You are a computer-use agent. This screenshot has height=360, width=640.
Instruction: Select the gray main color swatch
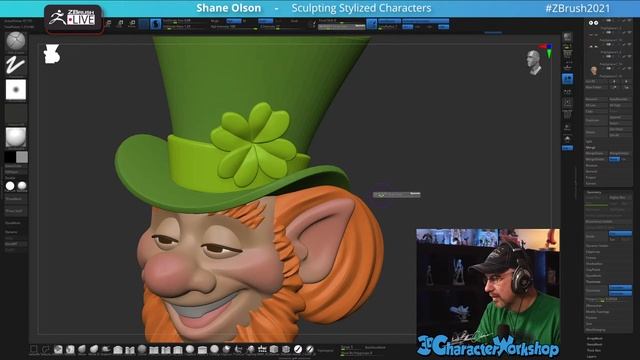coord(22,157)
